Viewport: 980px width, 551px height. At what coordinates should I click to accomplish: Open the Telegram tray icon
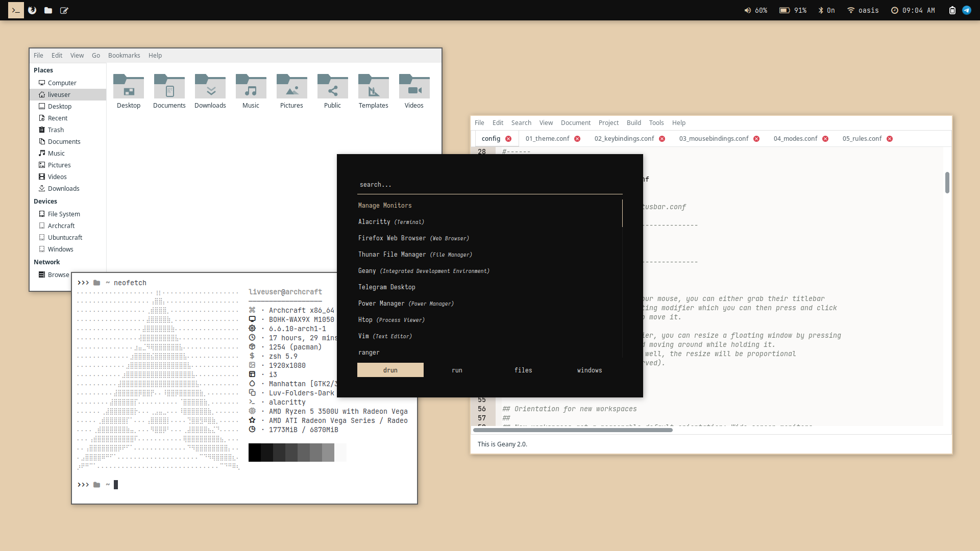967,10
